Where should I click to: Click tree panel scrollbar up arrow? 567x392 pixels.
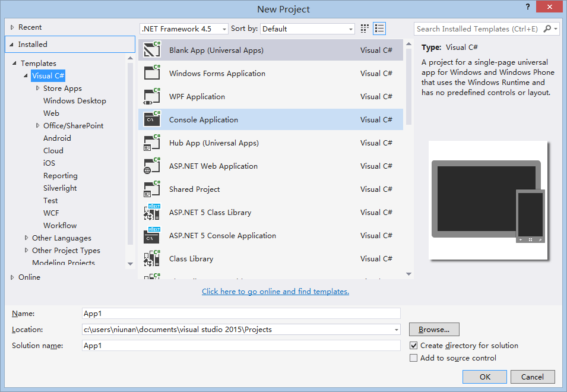(131, 58)
